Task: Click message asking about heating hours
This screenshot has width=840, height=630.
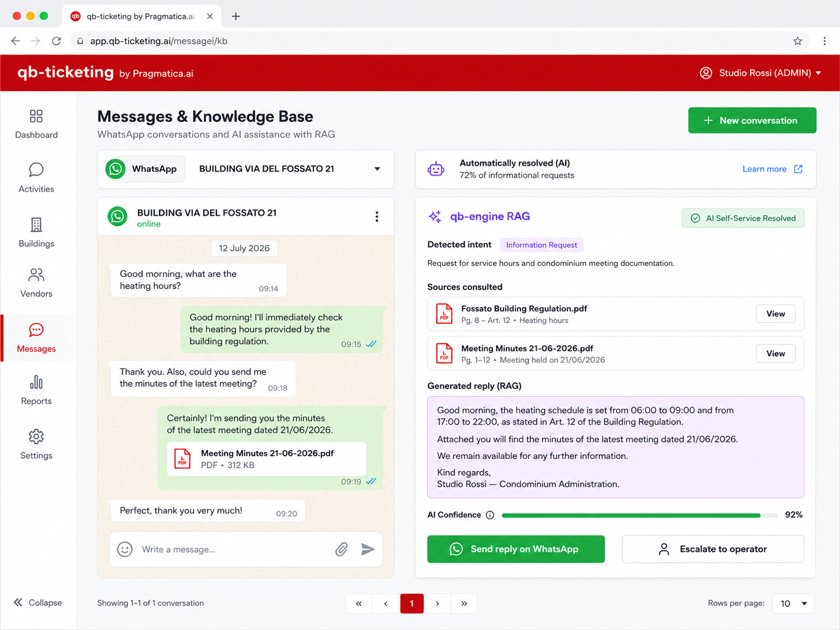Action: (198, 280)
